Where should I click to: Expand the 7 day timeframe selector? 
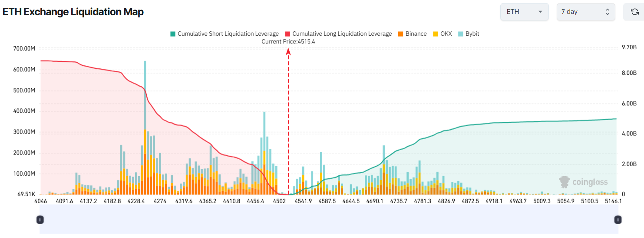coord(586,12)
